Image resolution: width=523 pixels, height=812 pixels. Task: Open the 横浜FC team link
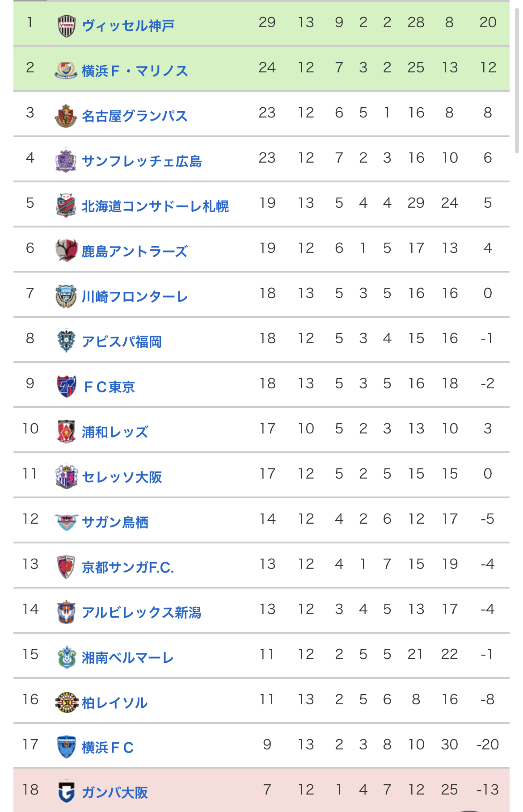click(108, 748)
